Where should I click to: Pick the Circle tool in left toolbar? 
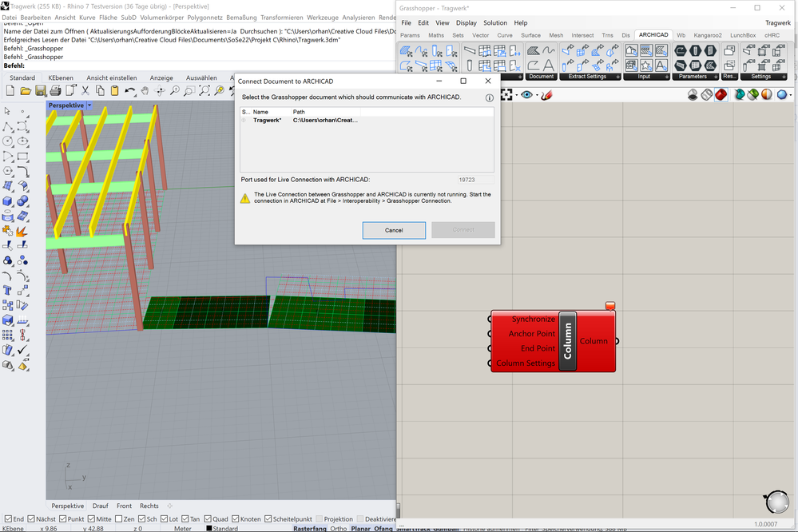(8, 141)
